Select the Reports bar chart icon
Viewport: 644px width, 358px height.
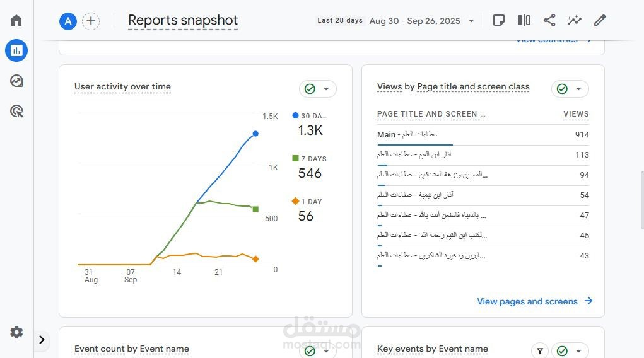[16, 50]
